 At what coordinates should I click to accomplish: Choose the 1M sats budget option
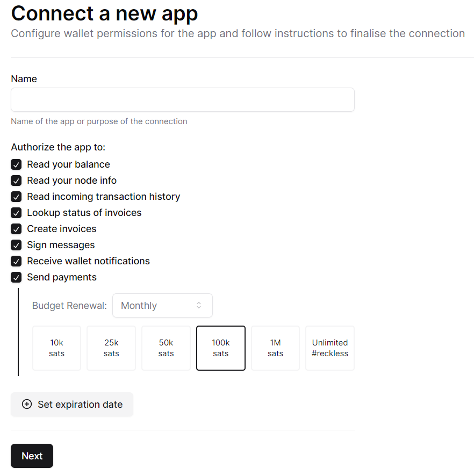tap(275, 348)
